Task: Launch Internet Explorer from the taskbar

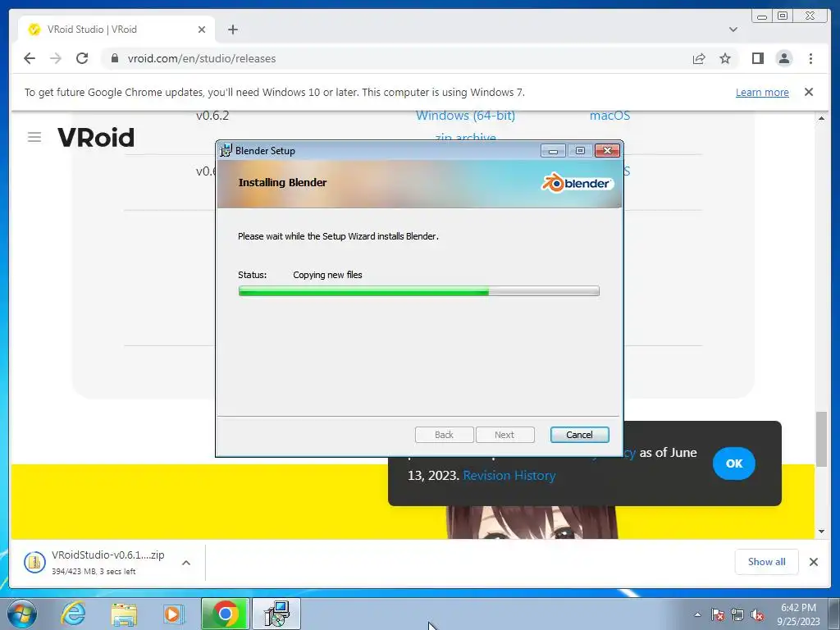Action: point(73,614)
